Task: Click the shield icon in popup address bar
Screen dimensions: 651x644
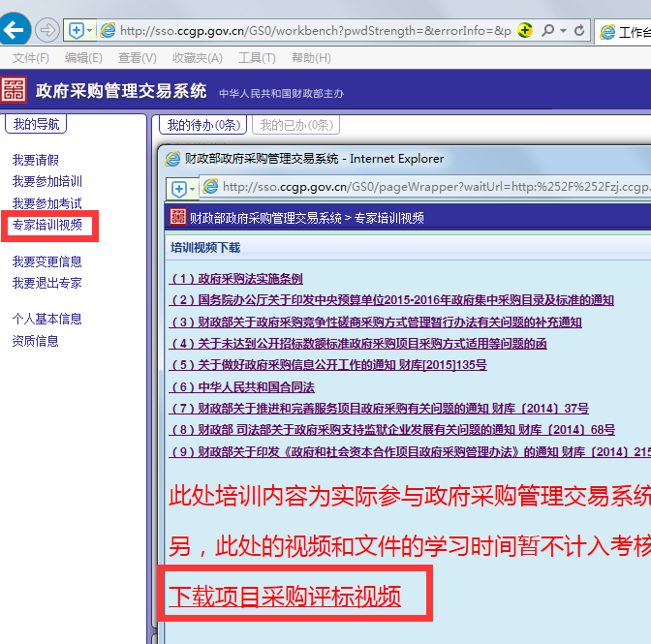Action: [x=179, y=189]
